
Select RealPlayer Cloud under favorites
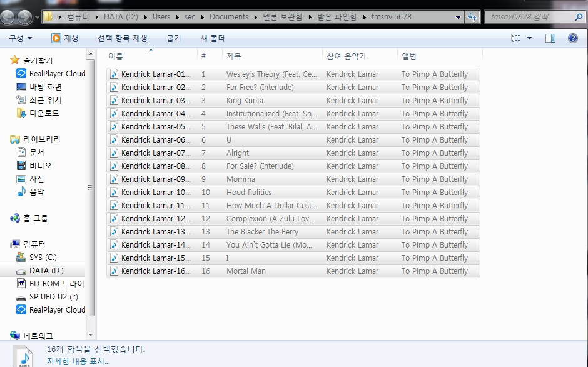(57, 73)
